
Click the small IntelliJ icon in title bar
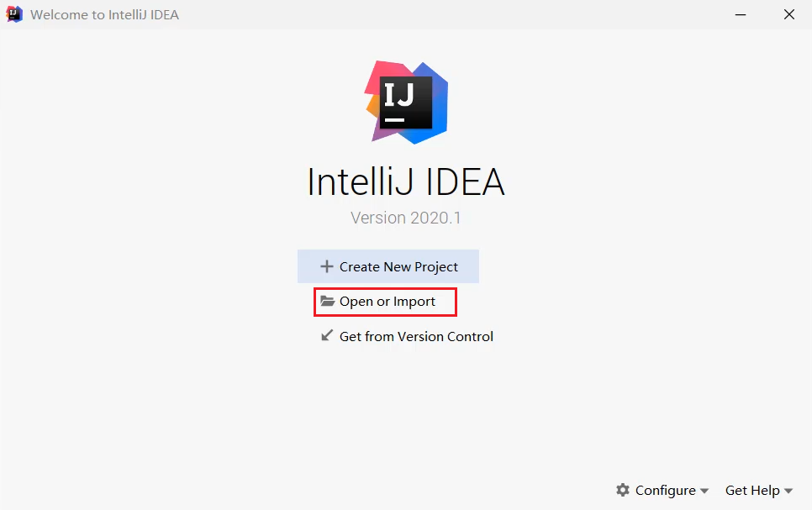pyautogui.click(x=14, y=14)
